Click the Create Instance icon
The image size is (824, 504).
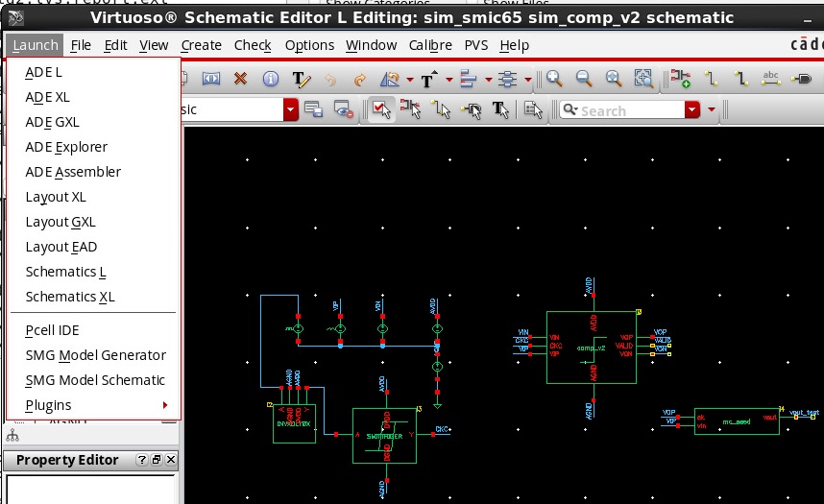[x=681, y=79]
